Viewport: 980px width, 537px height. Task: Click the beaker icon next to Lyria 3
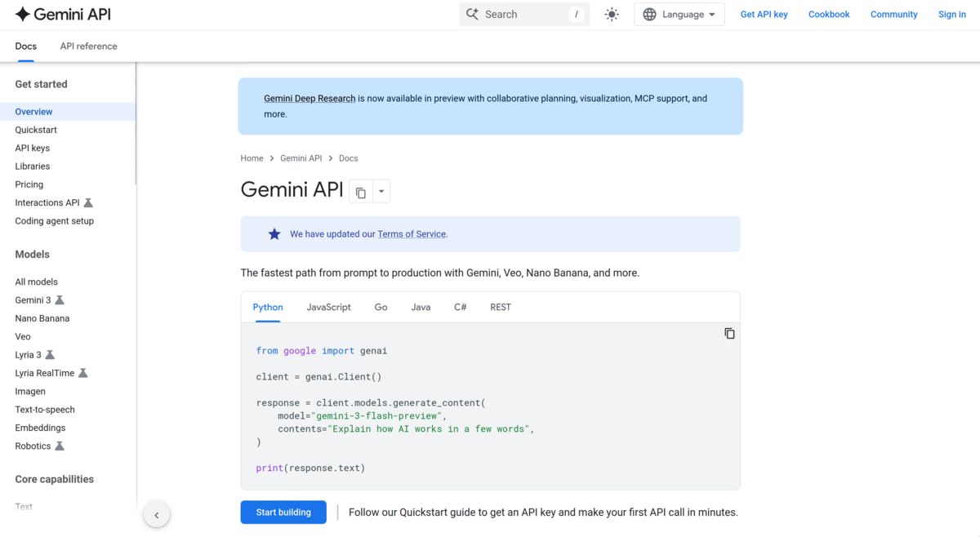pyautogui.click(x=50, y=355)
